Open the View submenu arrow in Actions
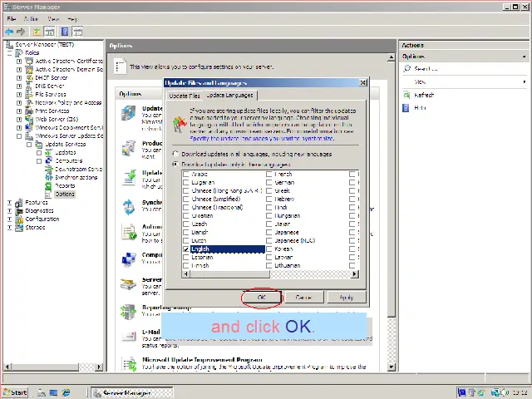Viewport: 532px width, 399px height. [x=525, y=81]
